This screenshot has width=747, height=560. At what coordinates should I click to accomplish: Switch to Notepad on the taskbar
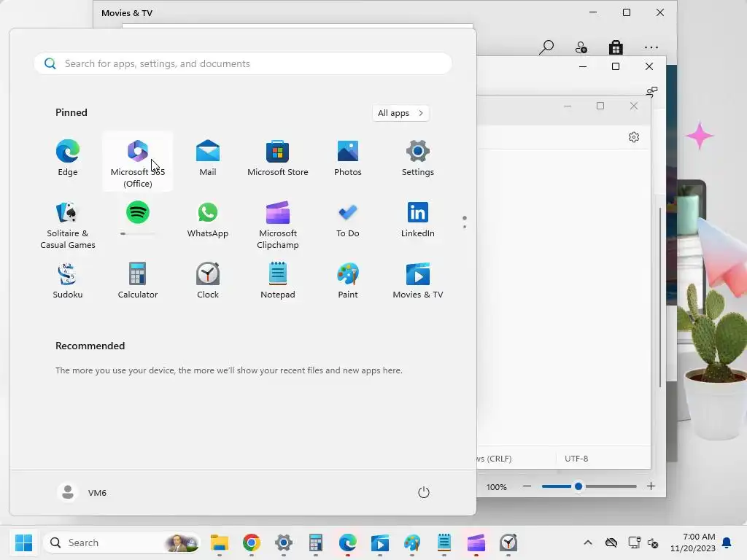[x=444, y=542]
